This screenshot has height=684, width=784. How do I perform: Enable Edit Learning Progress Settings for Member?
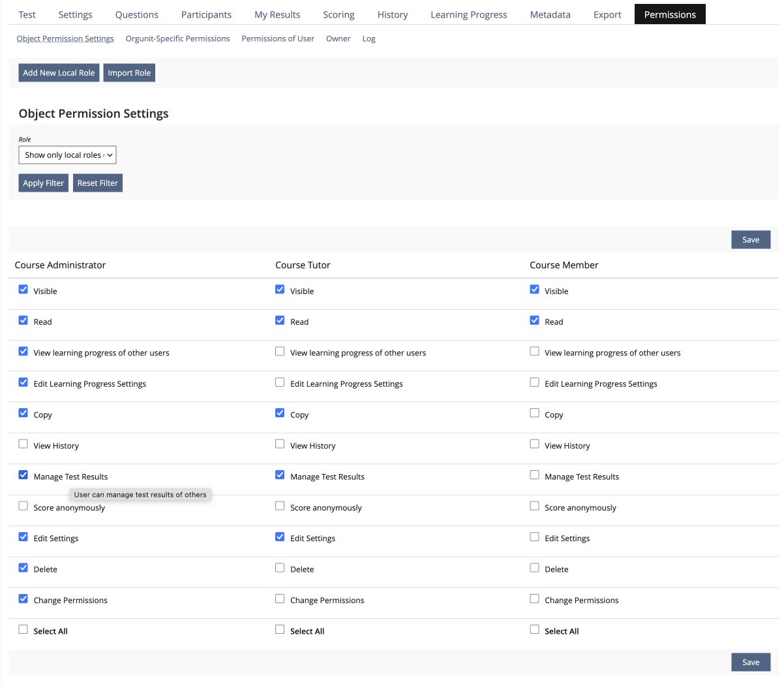tap(534, 383)
